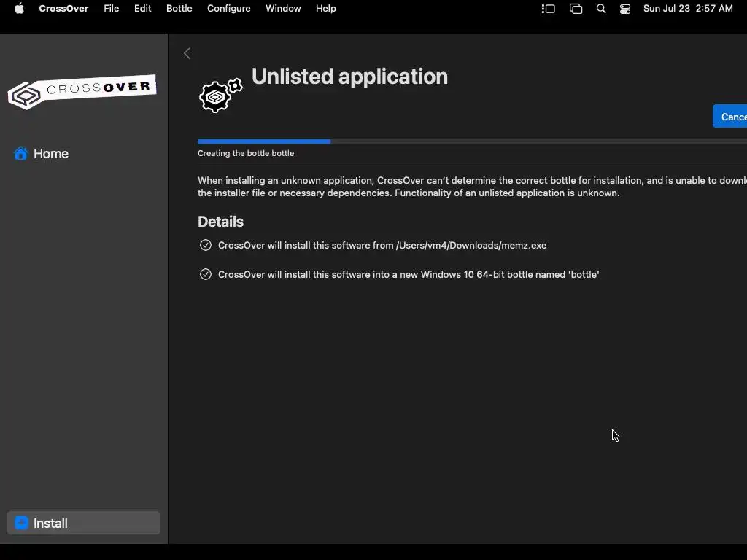Image resolution: width=747 pixels, height=560 pixels.
Task: Click the Unlisted application gear icon
Action: (x=220, y=96)
